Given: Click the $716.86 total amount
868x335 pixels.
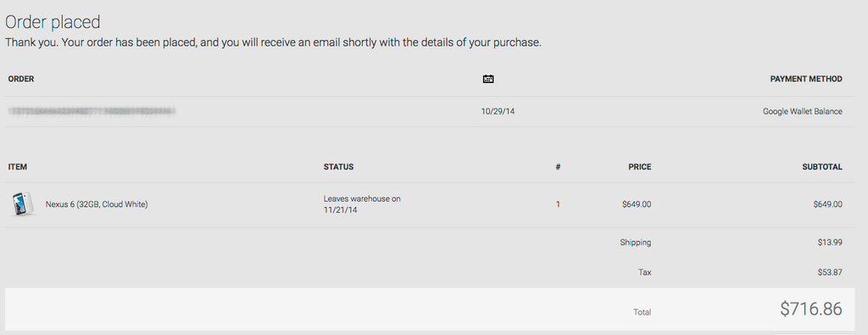Looking at the screenshot, I should pyautogui.click(x=811, y=309).
